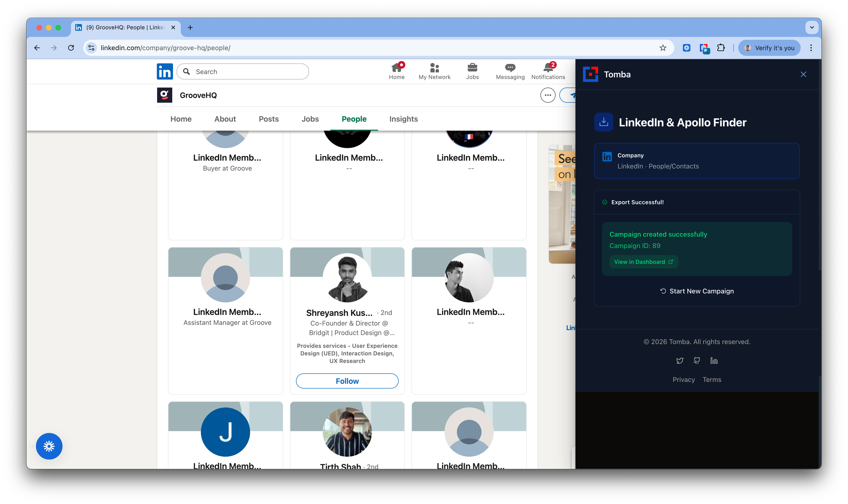Image resolution: width=848 pixels, height=504 pixels.
Task: Close the Tomba side panel
Action: (803, 74)
